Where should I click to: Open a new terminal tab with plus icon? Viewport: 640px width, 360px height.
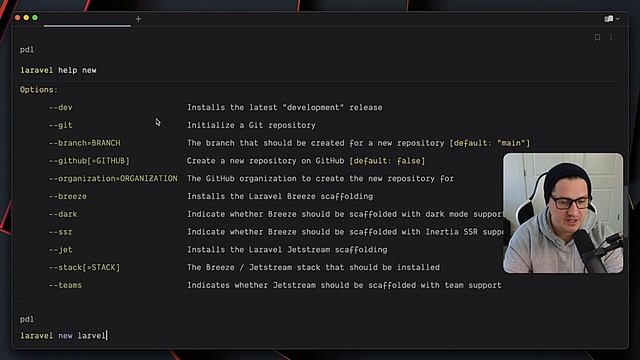(x=138, y=19)
